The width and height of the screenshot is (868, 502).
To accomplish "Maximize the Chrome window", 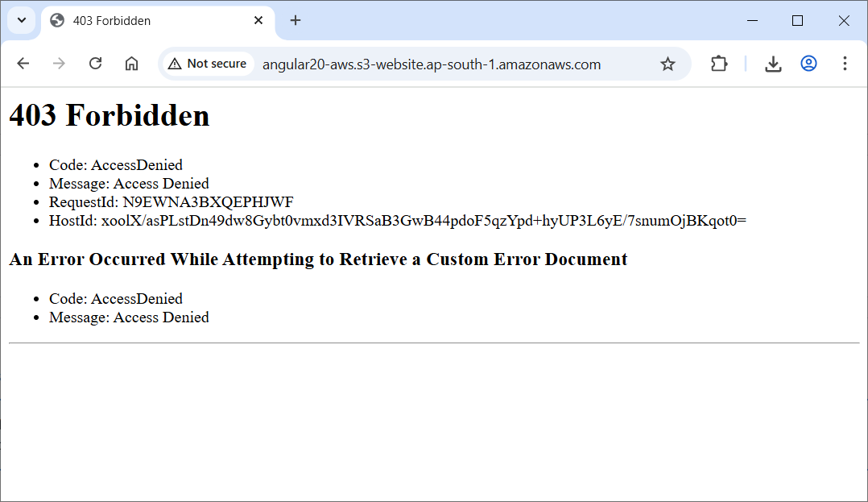I will point(797,21).
